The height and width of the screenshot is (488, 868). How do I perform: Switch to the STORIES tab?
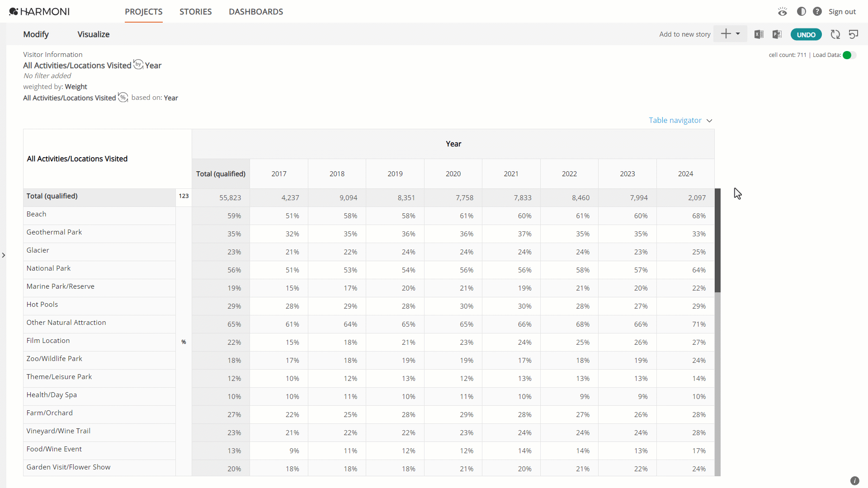coord(195,12)
